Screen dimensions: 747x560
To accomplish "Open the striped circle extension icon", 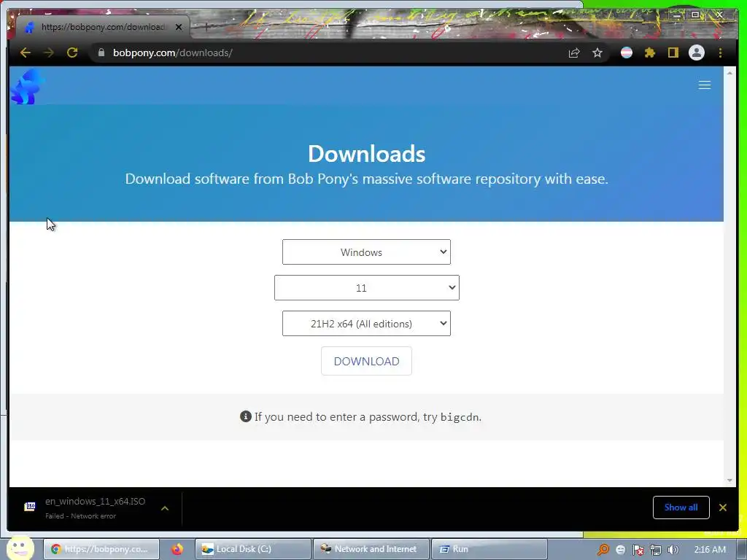I will pyautogui.click(x=627, y=52).
